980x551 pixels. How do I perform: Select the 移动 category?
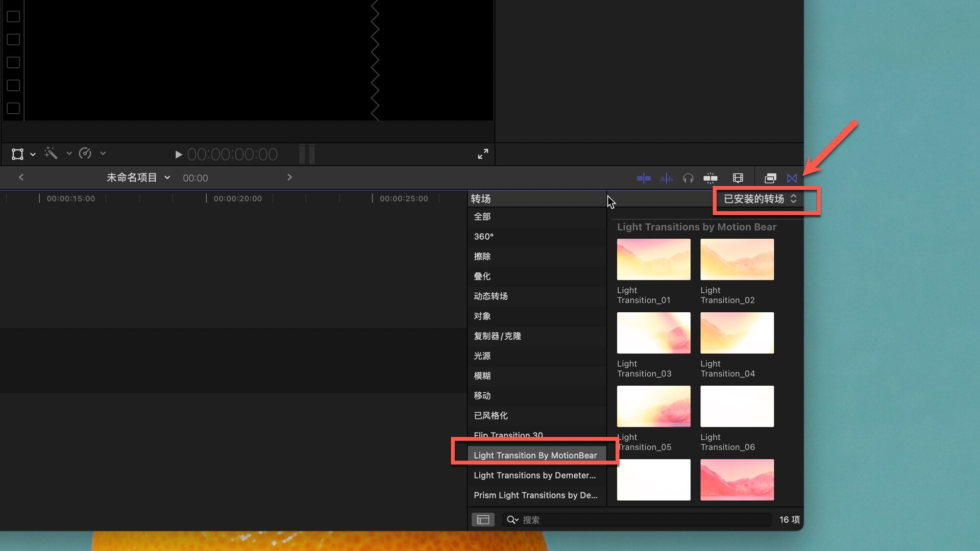click(x=537, y=395)
